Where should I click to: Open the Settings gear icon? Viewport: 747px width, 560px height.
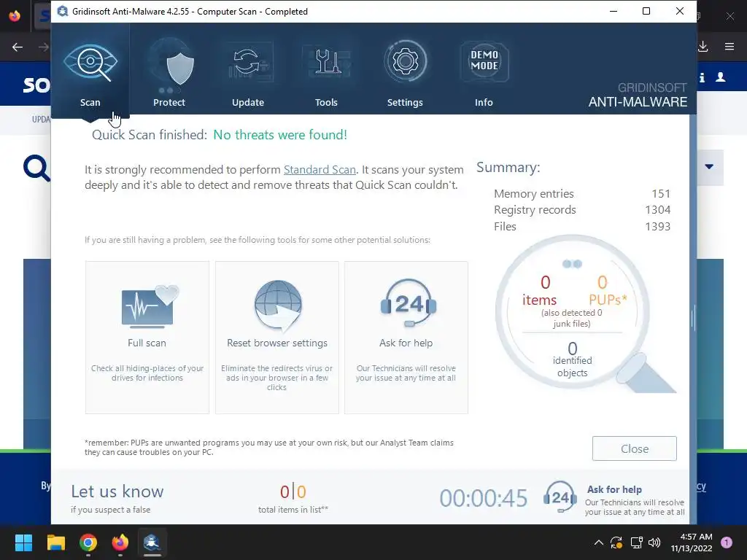(406, 61)
